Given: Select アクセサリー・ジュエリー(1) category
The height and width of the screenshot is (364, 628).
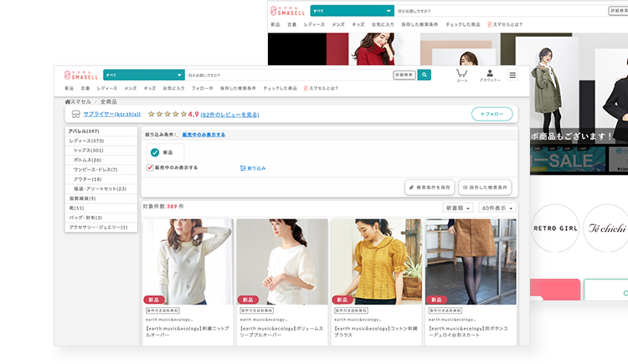Looking at the screenshot, I should (101, 228).
